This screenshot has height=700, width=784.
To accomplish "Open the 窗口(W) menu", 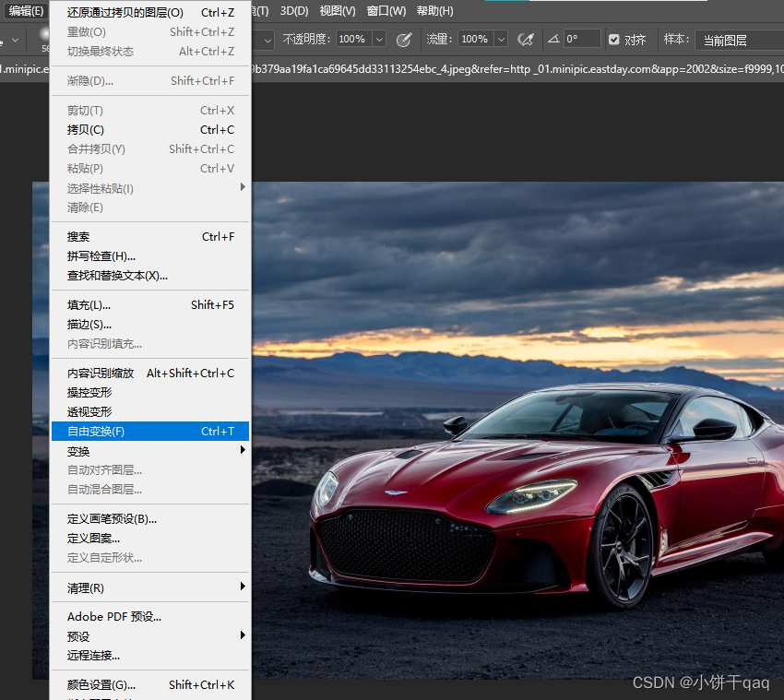I will 386,11.
